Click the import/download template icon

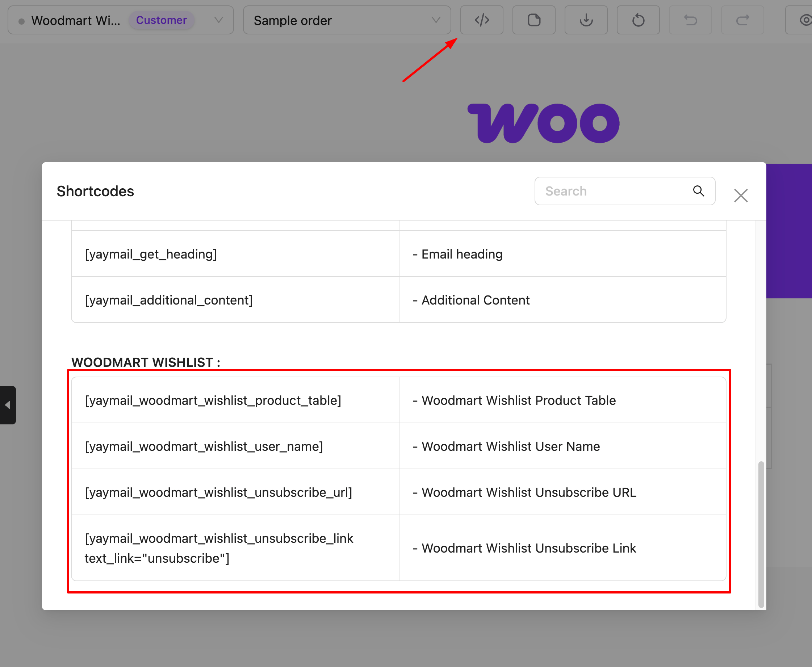pos(586,20)
